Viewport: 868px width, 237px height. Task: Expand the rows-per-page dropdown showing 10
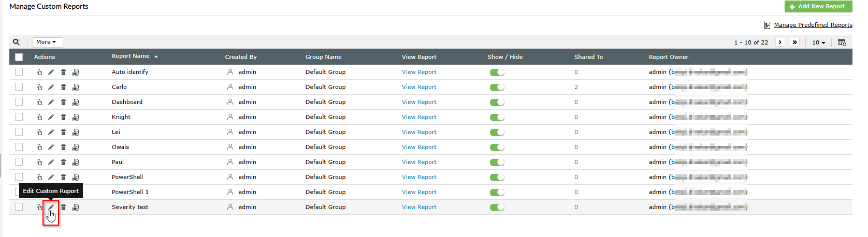point(818,42)
